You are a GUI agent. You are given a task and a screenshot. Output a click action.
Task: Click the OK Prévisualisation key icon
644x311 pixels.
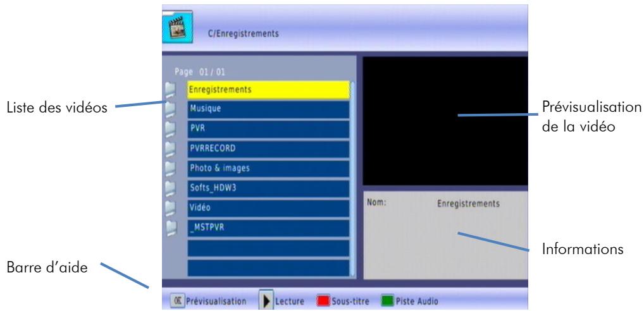coord(177,301)
